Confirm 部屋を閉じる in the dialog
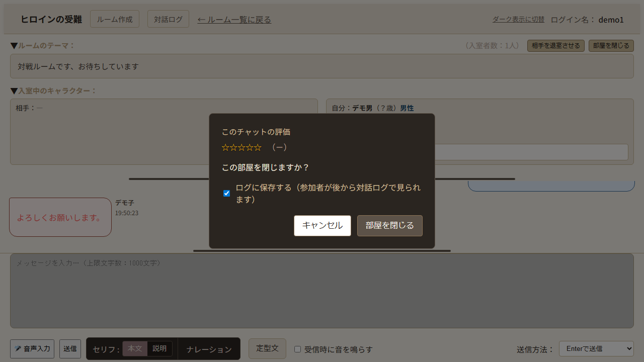Image resolution: width=644 pixels, height=362 pixels. click(389, 225)
